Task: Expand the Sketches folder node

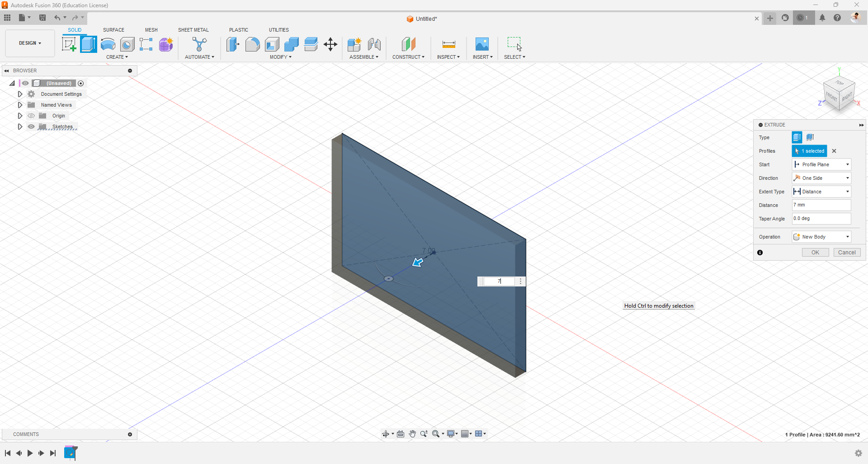Action: 20,127
